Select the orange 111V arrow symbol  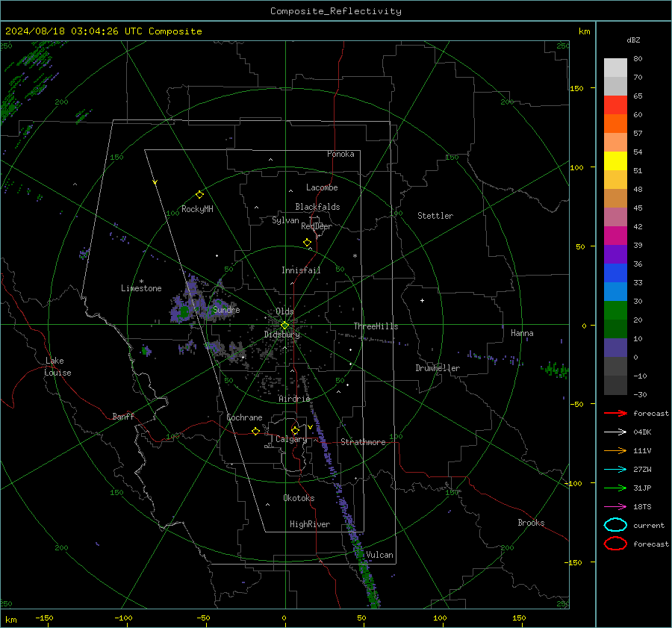pos(615,450)
